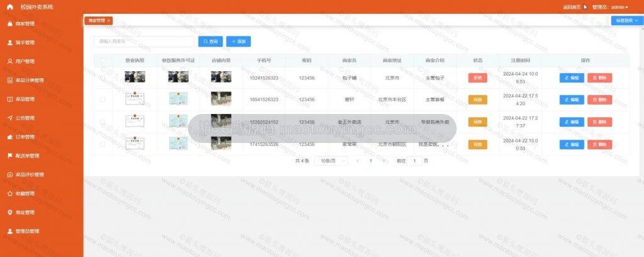Check the 老王外卖店 row checkbox
The image size is (644, 257).
click(x=103, y=122)
